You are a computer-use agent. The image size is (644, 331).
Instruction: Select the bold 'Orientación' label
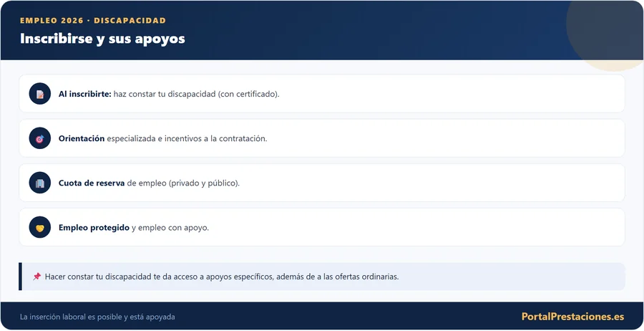coord(82,138)
